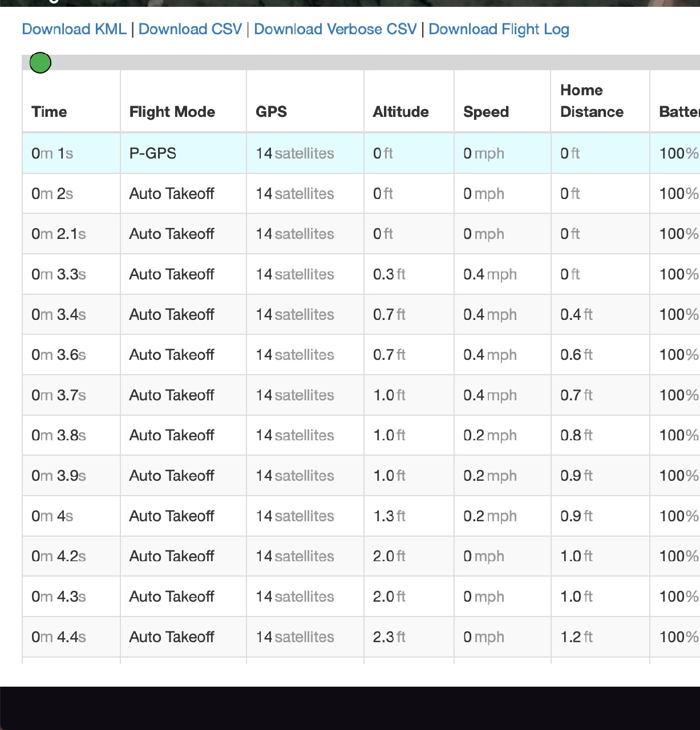Click the Download Flight Log link
This screenshot has height=730, width=700.
click(499, 29)
